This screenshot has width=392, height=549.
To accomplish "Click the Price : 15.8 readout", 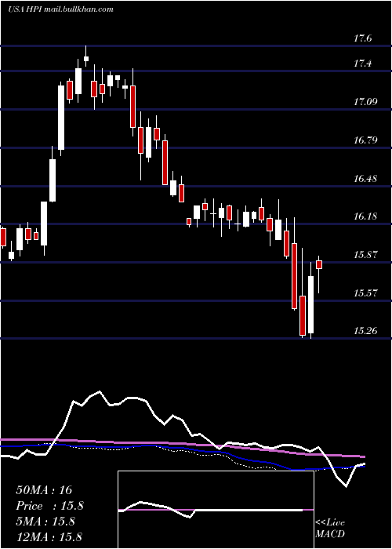I will click(50, 506).
